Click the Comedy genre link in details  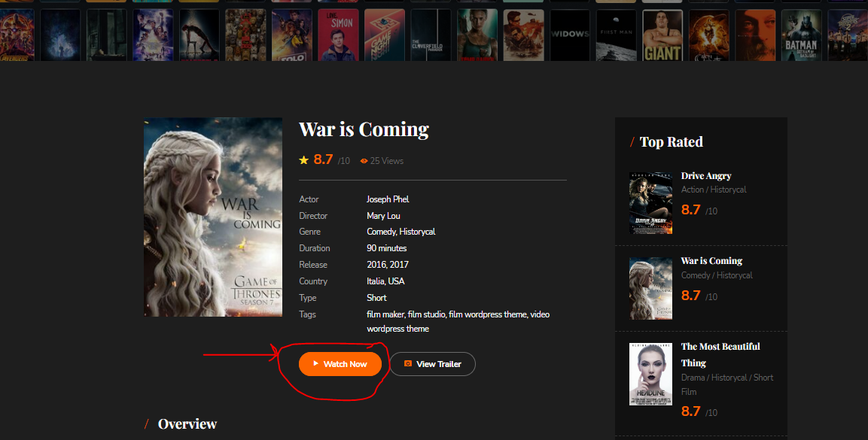click(x=381, y=232)
